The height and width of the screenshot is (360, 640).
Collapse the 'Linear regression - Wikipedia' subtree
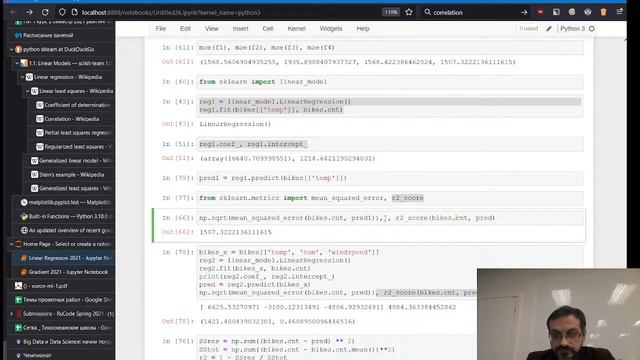pos(22,77)
